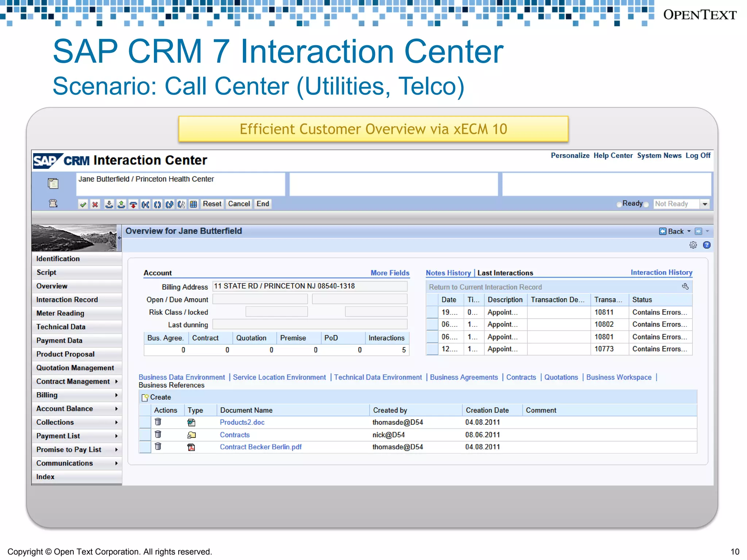Click the red X reject call icon
This screenshot has height=560, width=747.
[x=95, y=204]
